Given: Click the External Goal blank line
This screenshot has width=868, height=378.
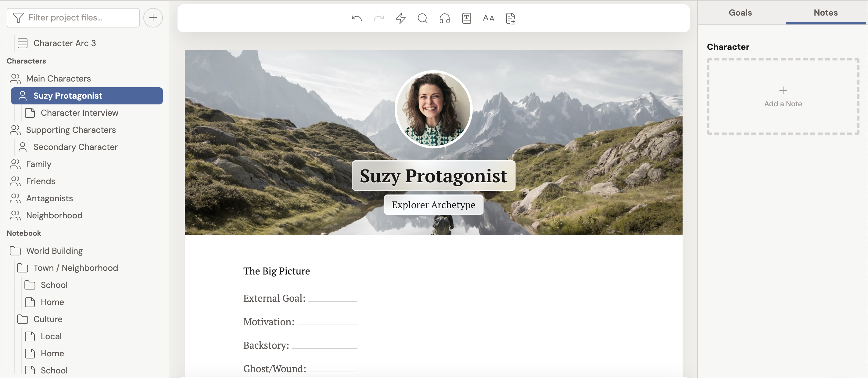Looking at the screenshot, I should pos(332,299).
